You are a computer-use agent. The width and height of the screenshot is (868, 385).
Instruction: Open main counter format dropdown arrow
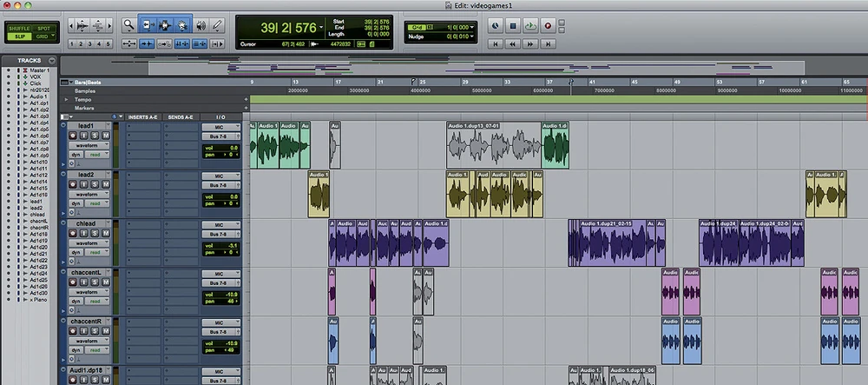point(321,27)
